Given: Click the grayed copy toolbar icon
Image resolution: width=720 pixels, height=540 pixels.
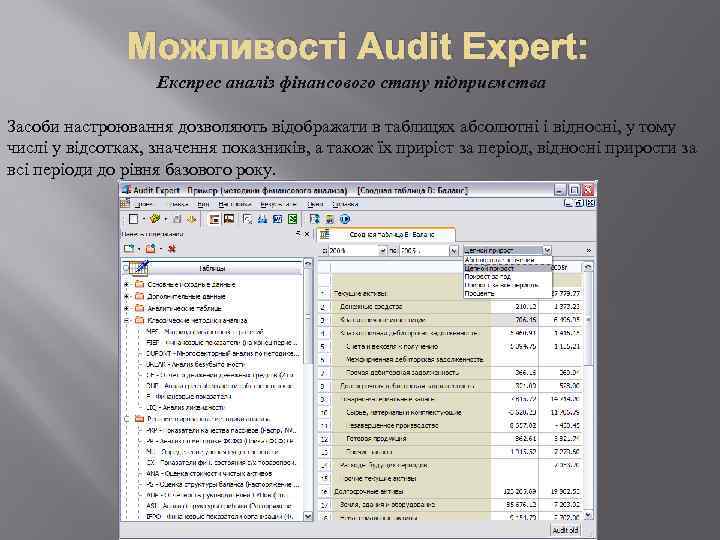Looking at the screenshot, I should point(177,219).
